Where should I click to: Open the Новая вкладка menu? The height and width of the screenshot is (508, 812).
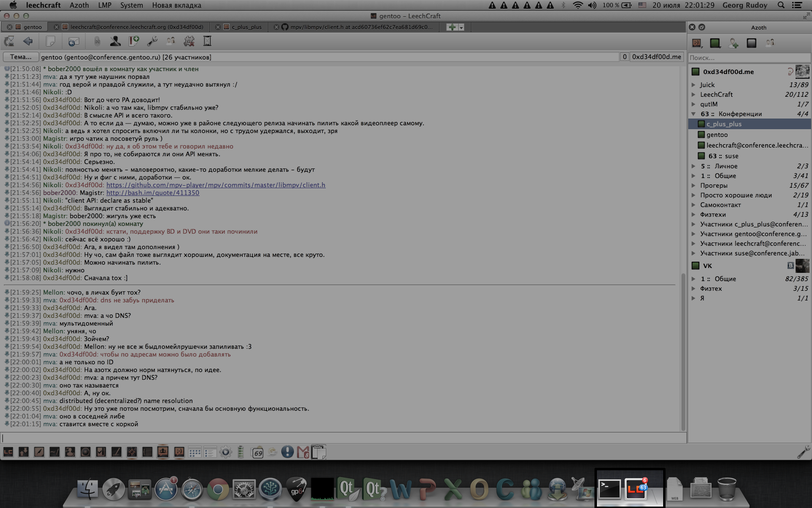(176, 5)
